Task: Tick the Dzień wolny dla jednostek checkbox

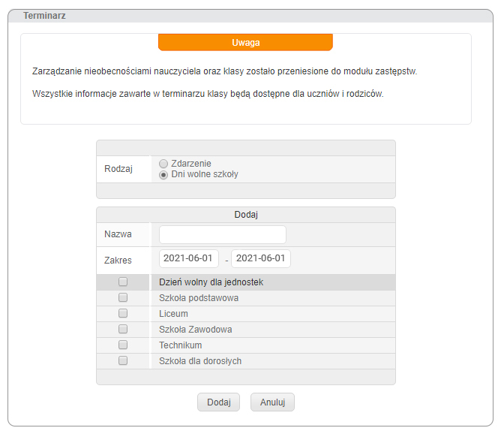Action: 123,282
